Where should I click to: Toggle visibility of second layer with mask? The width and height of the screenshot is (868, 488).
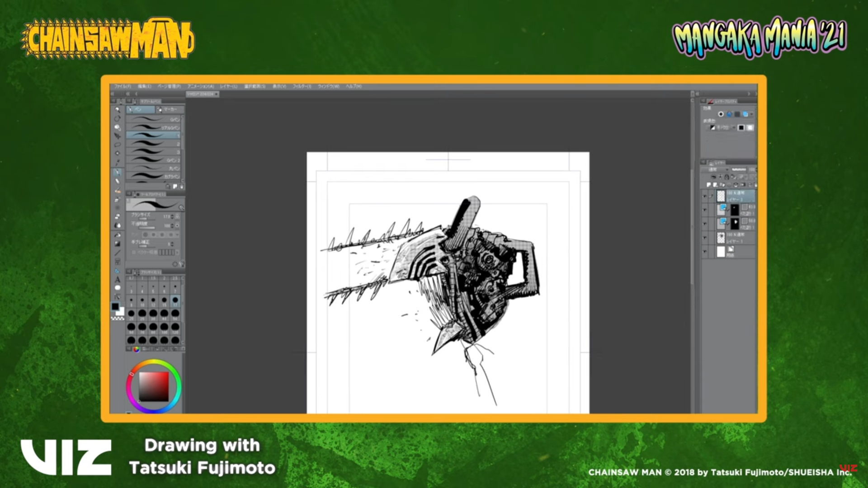point(704,210)
